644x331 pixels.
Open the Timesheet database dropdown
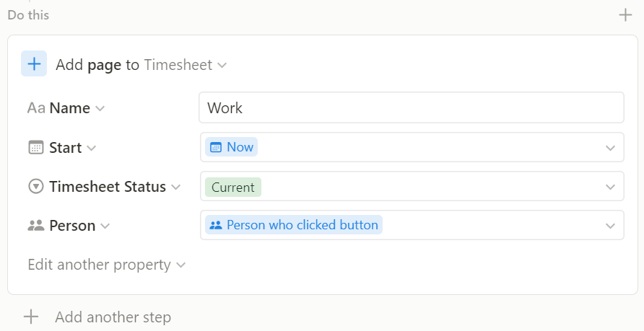click(x=186, y=65)
